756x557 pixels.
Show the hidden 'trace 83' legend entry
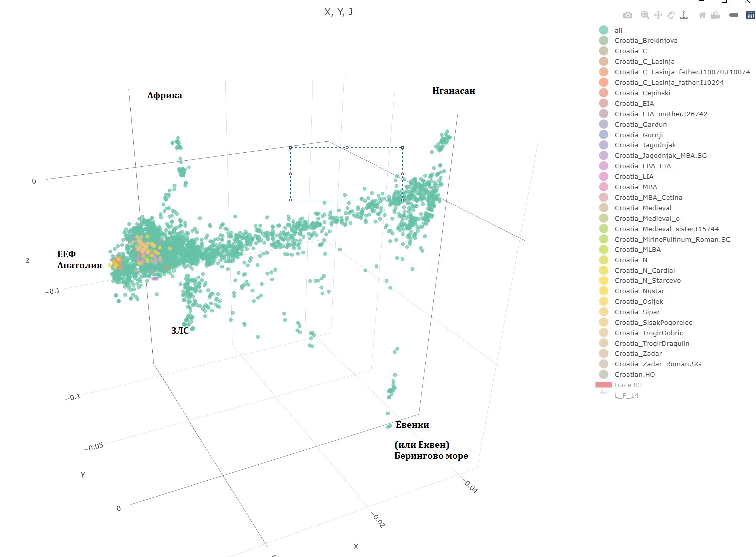pos(628,385)
